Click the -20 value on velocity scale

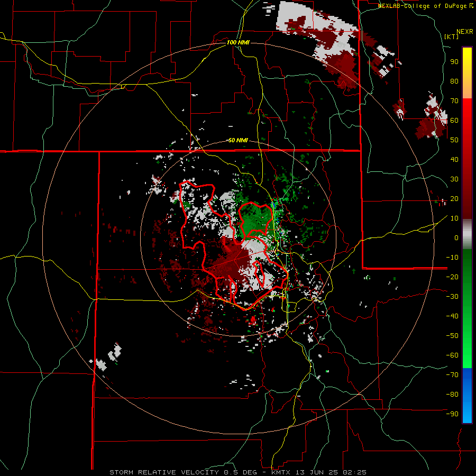pos(452,277)
